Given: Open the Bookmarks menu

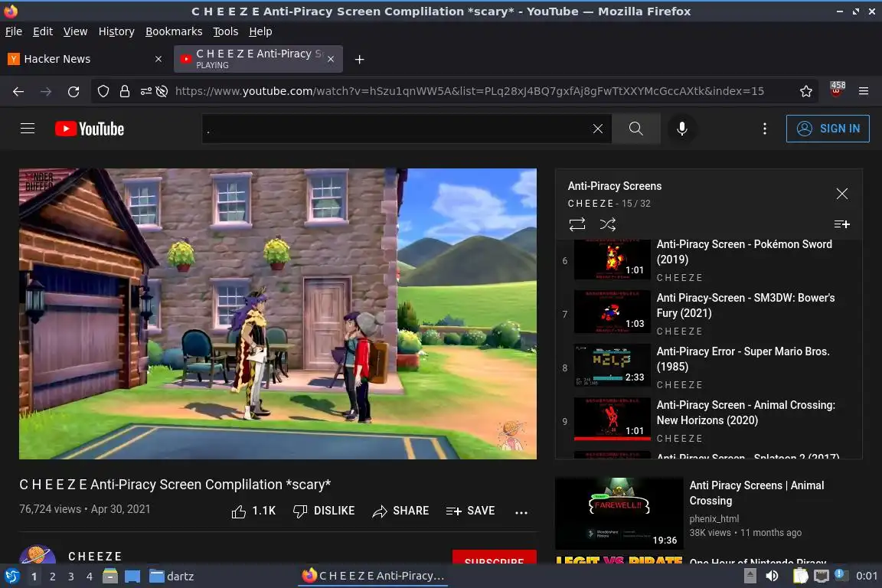Looking at the screenshot, I should click(x=174, y=31).
